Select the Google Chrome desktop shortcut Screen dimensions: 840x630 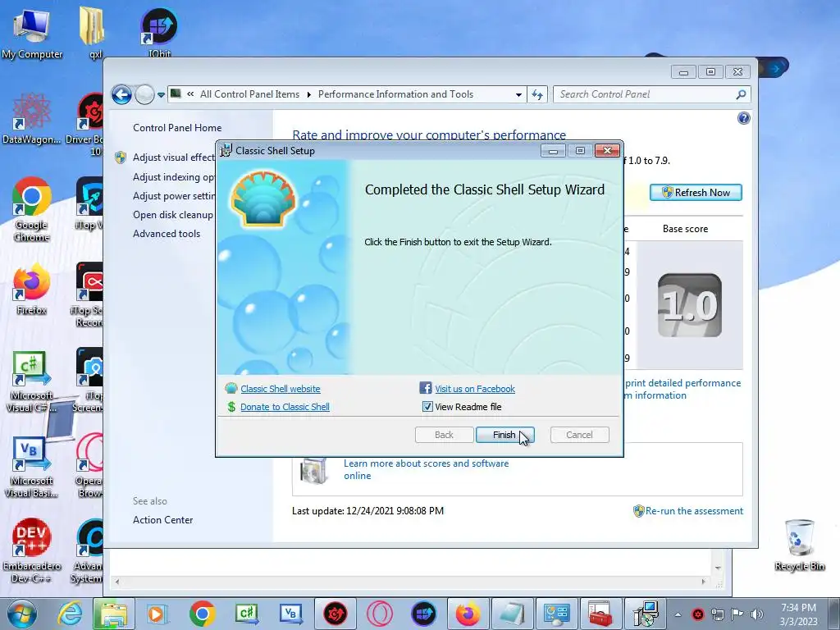tap(32, 210)
